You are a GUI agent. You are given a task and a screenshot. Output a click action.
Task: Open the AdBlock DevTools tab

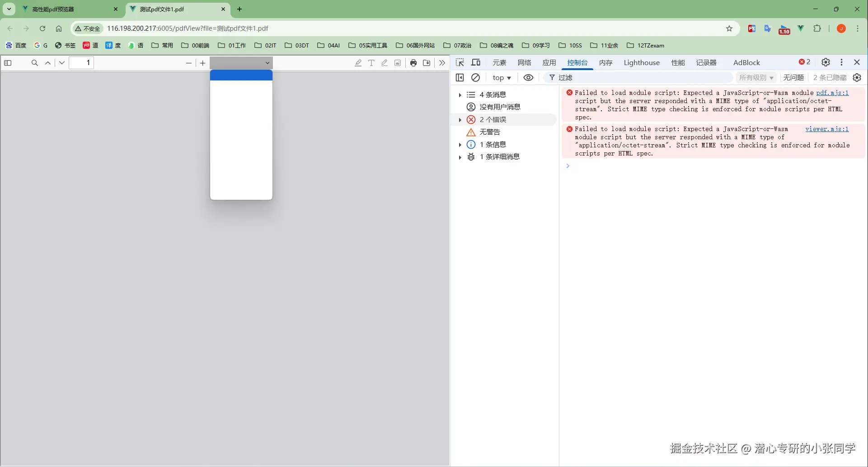pos(746,63)
